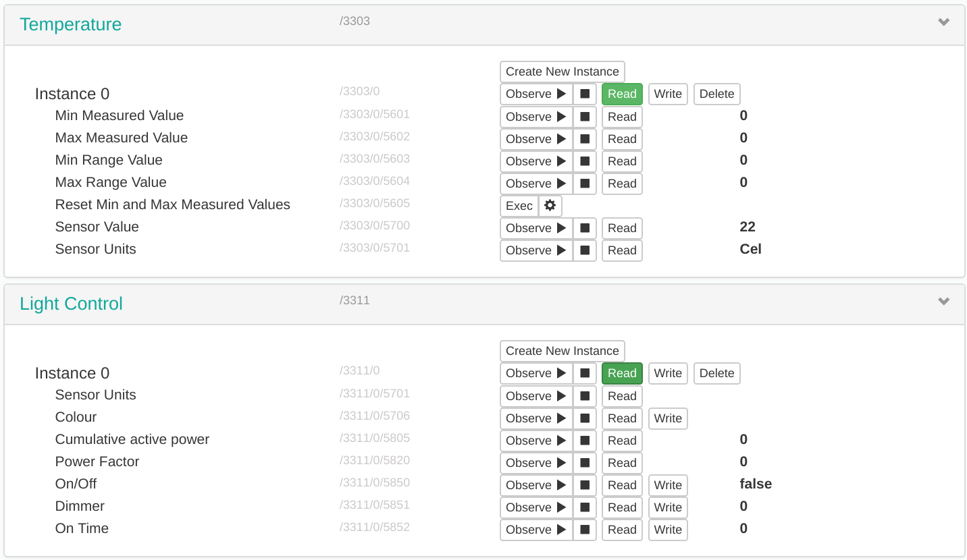
Task: Stop observing Power Factor
Action: [x=585, y=463]
